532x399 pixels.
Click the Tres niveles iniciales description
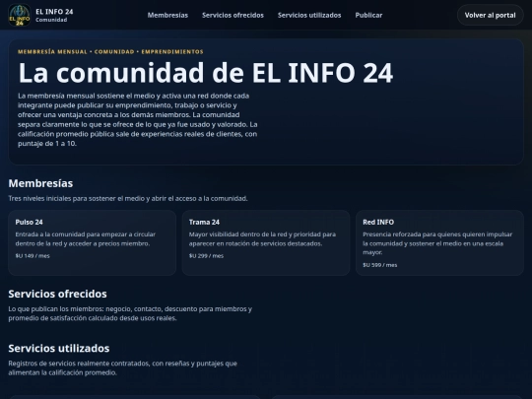pyautogui.click(x=128, y=198)
